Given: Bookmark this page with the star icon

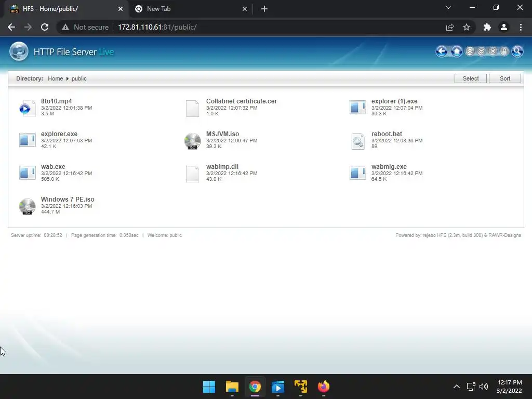Looking at the screenshot, I should (467, 27).
